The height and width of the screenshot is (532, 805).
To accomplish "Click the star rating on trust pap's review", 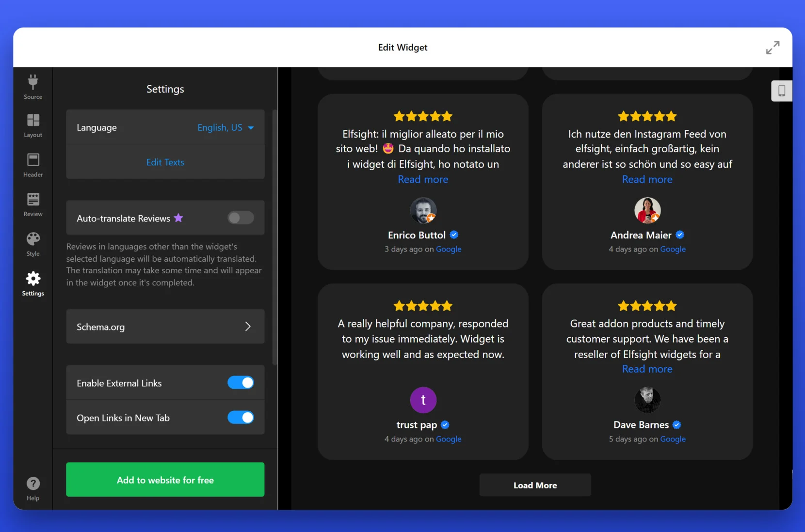I will [x=423, y=306].
